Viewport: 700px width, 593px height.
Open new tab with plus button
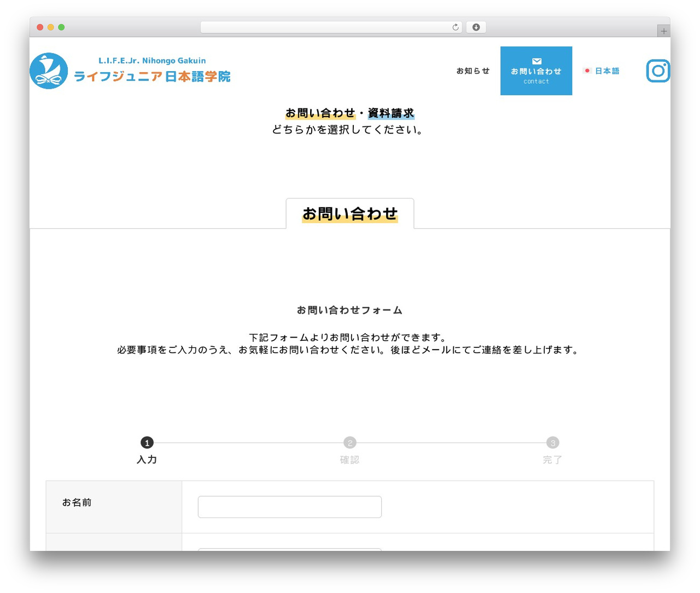663,31
